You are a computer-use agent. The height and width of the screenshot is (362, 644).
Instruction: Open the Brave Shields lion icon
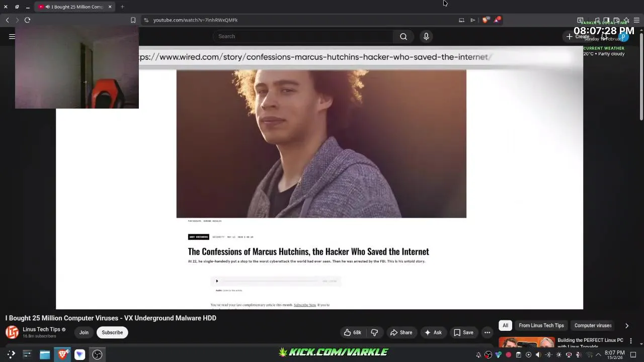point(485,20)
